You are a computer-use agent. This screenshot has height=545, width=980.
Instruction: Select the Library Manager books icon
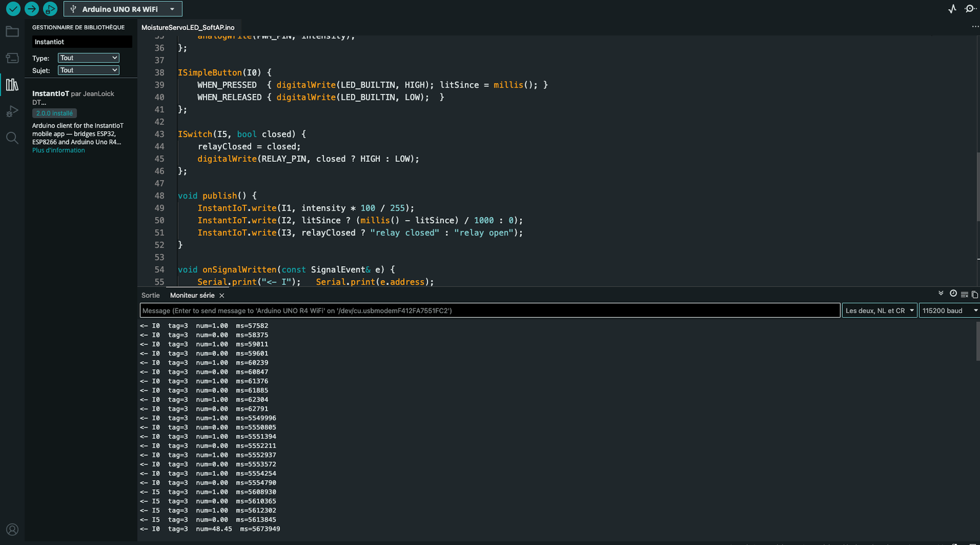[12, 85]
